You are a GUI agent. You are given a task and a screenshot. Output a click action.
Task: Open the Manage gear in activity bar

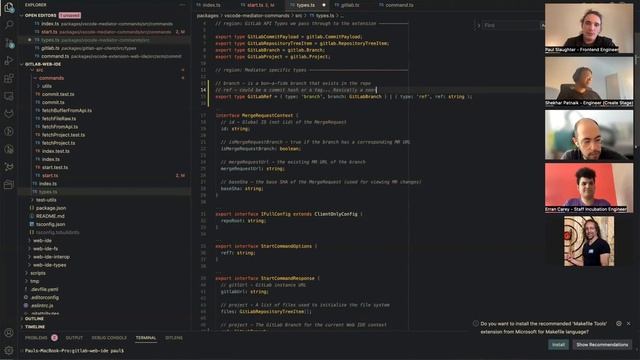(9, 350)
